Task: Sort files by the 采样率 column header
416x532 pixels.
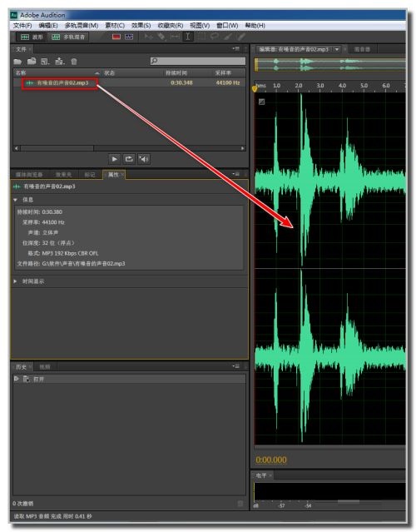Action: coord(223,73)
